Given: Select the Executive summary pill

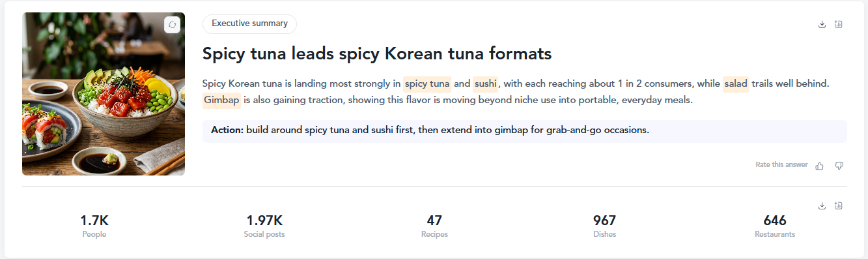Looking at the screenshot, I should click(249, 23).
